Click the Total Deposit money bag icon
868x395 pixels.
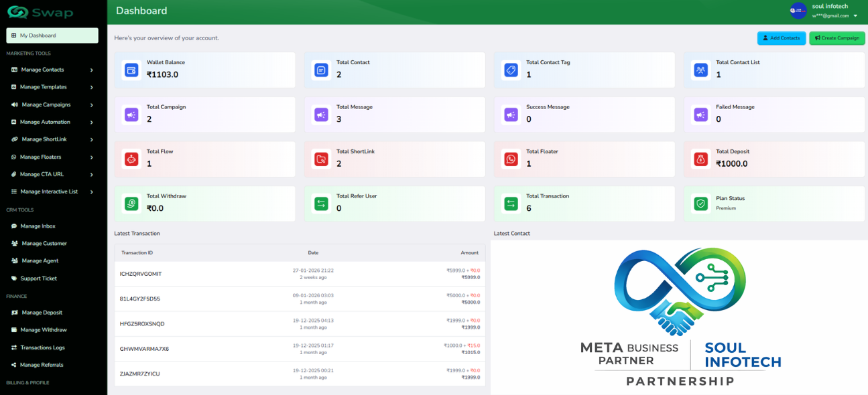click(x=700, y=159)
